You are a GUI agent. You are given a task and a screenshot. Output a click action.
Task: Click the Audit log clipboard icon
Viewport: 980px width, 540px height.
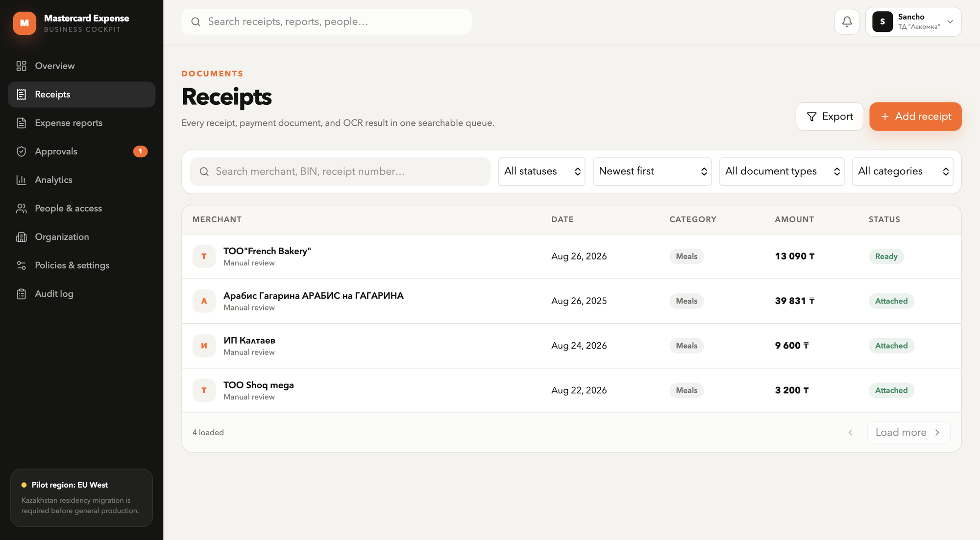[21, 294]
